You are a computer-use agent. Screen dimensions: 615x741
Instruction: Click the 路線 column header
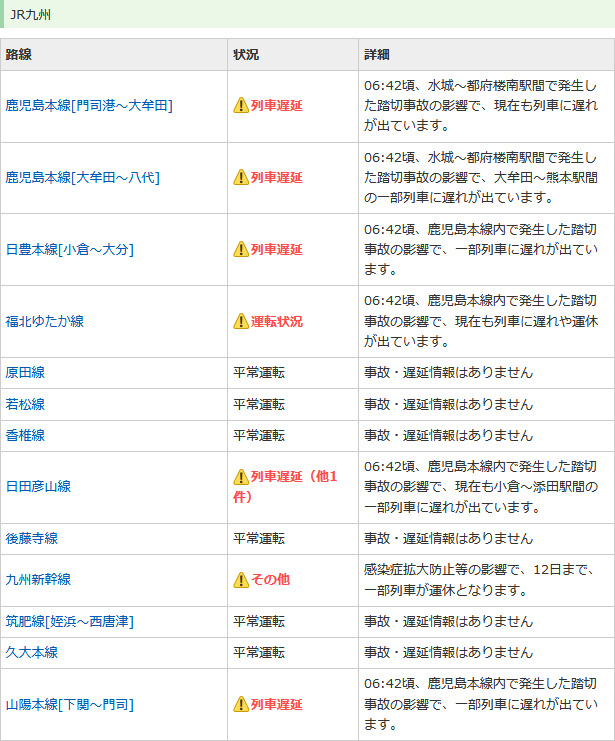click(18, 54)
